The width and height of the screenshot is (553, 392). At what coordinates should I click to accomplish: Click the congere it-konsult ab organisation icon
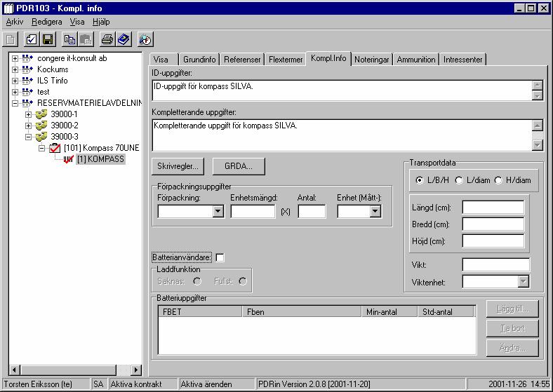point(27,58)
